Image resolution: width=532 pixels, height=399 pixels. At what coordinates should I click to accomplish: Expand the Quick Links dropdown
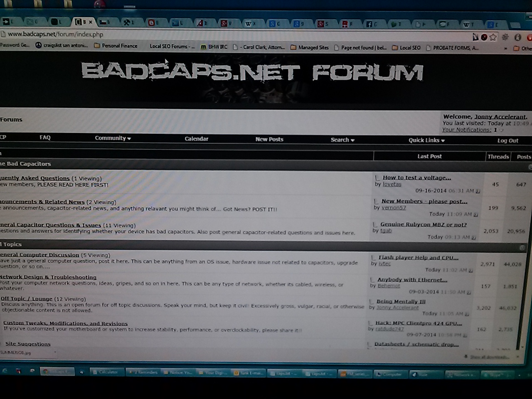point(426,140)
